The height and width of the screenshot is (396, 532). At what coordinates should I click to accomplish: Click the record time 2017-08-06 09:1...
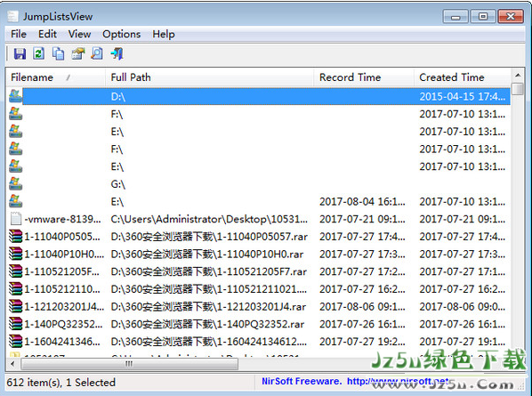(x=362, y=307)
